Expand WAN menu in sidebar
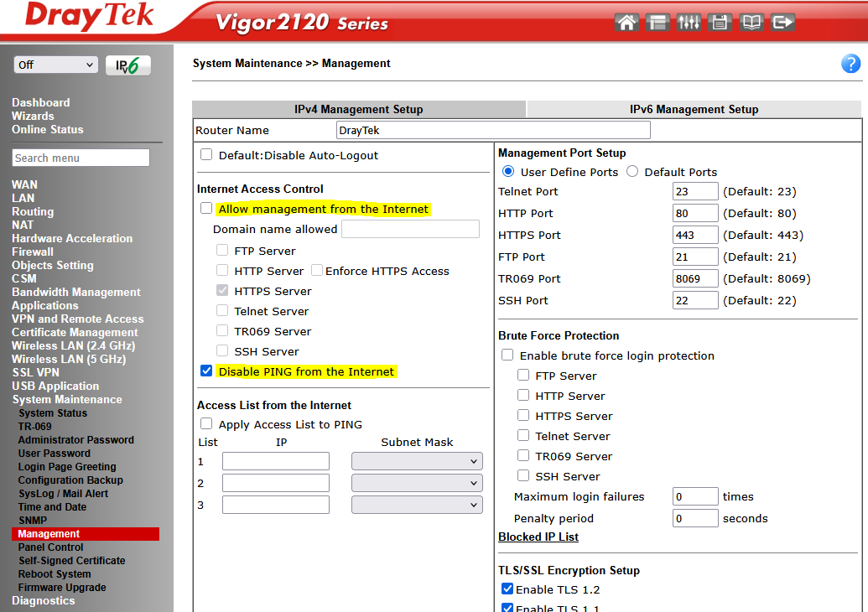Image resolution: width=868 pixels, height=612 pixels. 25,184
